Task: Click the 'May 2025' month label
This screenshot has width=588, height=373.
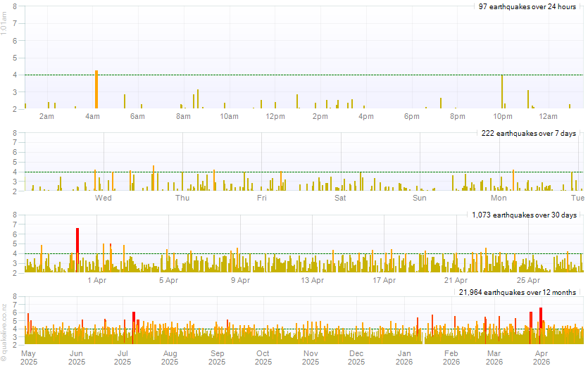Action: 29,358
